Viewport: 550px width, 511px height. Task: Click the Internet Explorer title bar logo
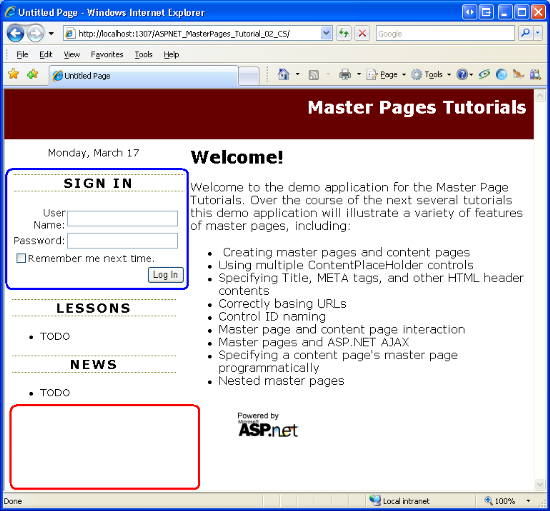[10, 12]
